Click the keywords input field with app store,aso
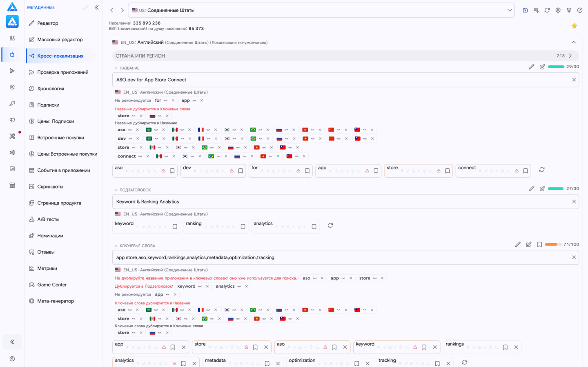The height and width of the screenshot is (367, 588). tap(345, 257)
